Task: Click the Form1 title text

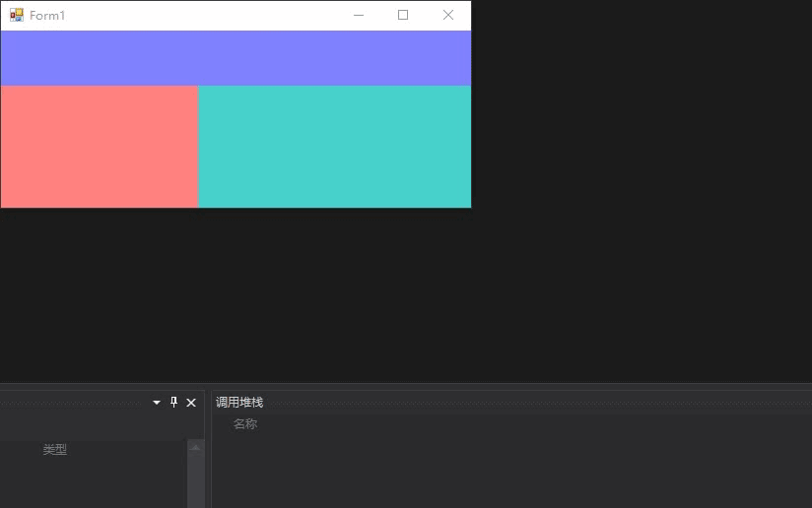Action: pyautogui.click(x=47, y=16)
